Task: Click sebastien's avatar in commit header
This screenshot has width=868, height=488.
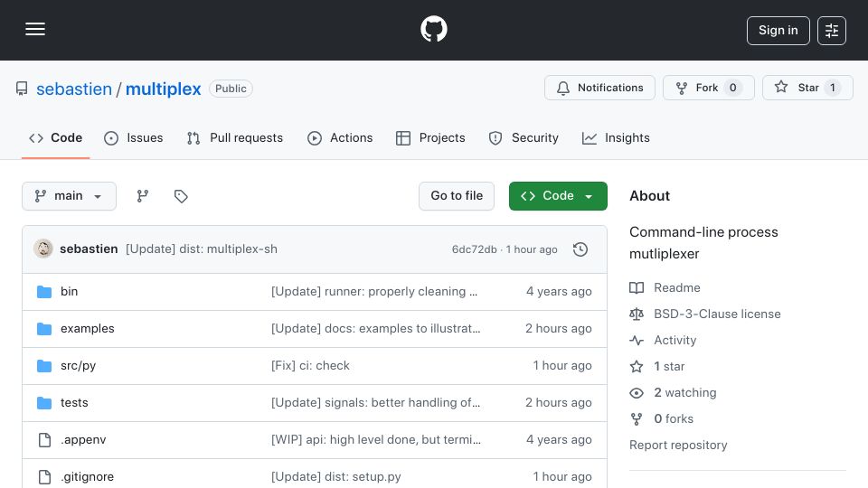Action: [43, 249]
